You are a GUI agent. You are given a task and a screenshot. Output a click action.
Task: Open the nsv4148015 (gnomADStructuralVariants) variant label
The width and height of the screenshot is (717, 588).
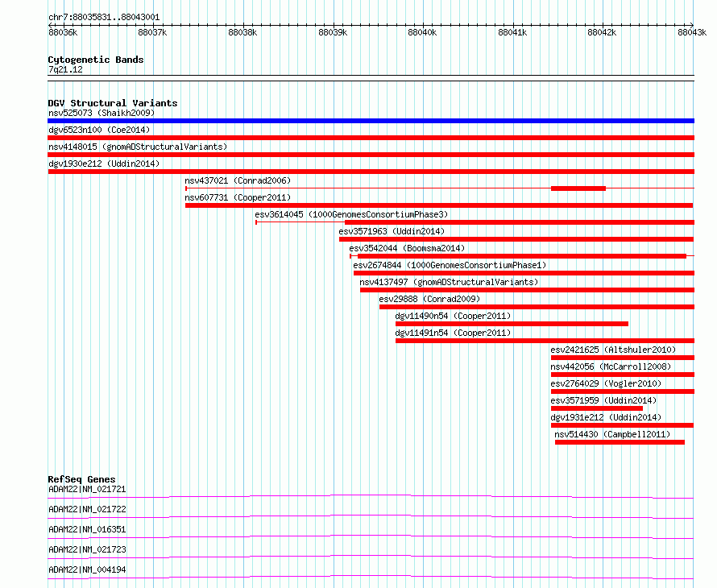click(x=138, y=147)
